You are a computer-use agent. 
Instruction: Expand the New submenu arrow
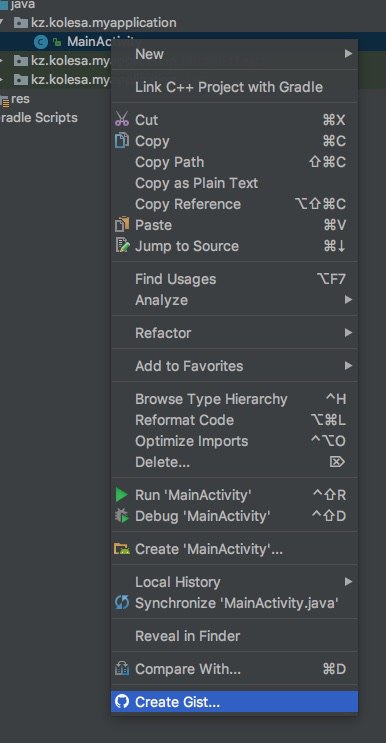(349, 54)
